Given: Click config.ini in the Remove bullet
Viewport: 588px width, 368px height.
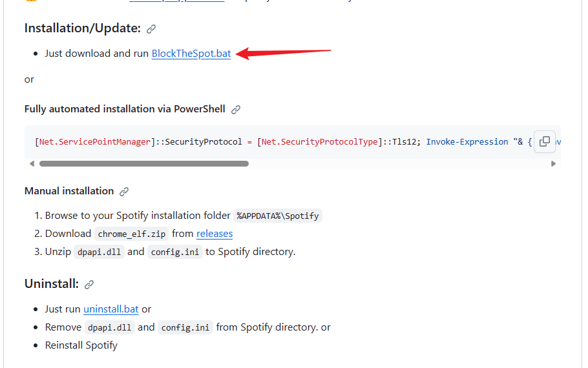Looking at the screenshot, I should click(185, 327).
